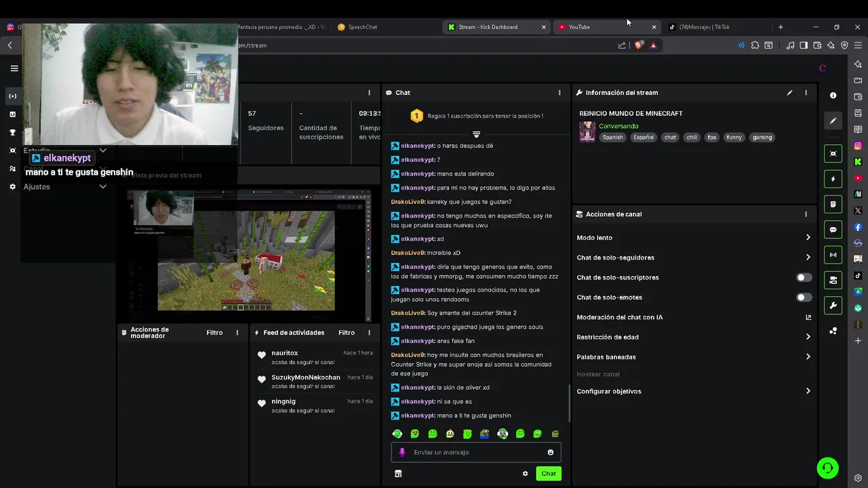
Task: Click the Brave main menu button
Action: pyautogui.click(x=858, y=45)
